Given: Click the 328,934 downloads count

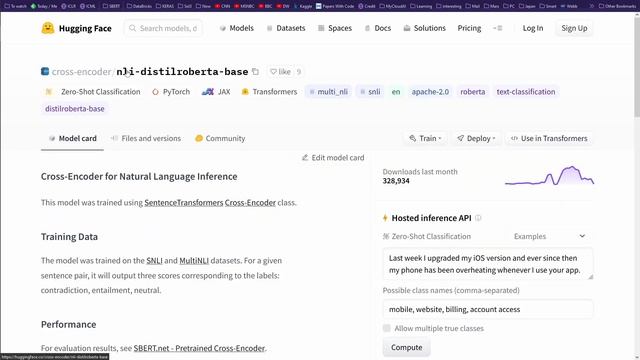Looking at the screenshot, I should click(x=396, y=181).
